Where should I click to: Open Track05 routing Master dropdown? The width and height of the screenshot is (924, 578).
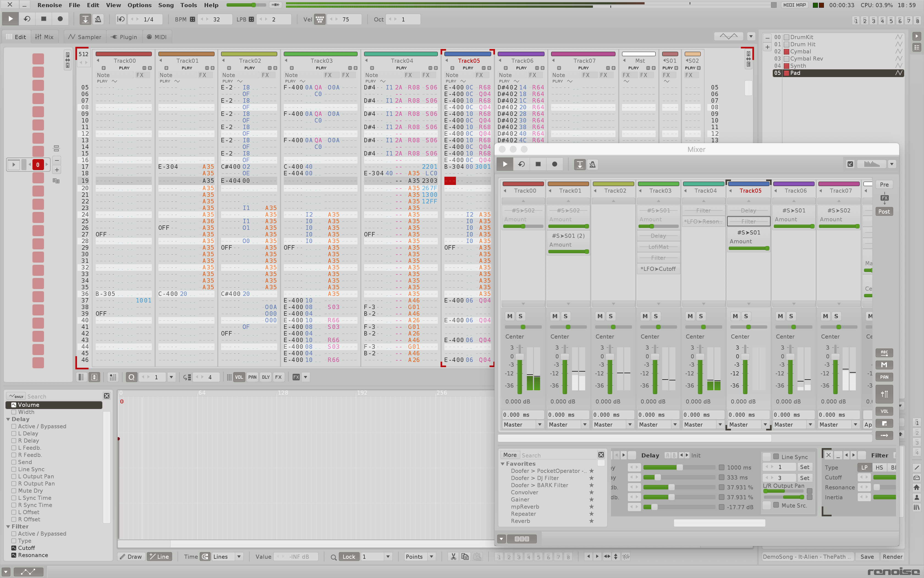click(765, 424)
